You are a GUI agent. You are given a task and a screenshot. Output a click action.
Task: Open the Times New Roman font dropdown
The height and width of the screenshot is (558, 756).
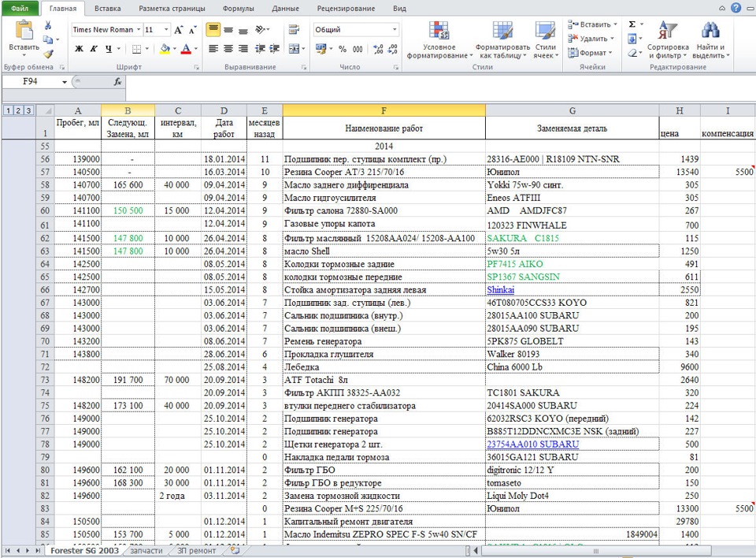click(139, 30)
